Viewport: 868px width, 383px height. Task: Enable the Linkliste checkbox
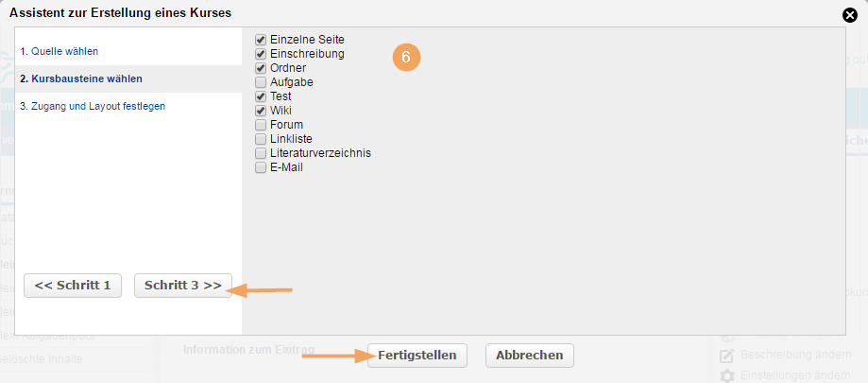pyautogui.click(x=261, y=139)
